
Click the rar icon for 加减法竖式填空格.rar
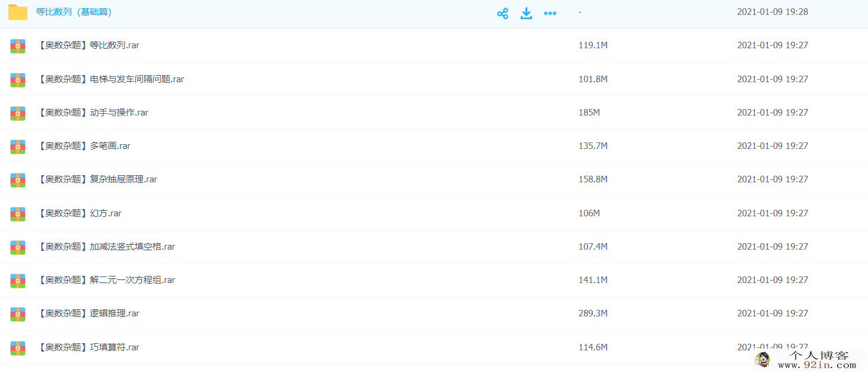18,247
